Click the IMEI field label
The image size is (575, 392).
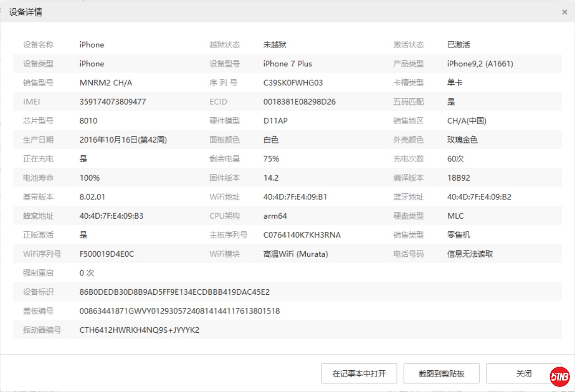pyautogui.click(x=31, y=102)
